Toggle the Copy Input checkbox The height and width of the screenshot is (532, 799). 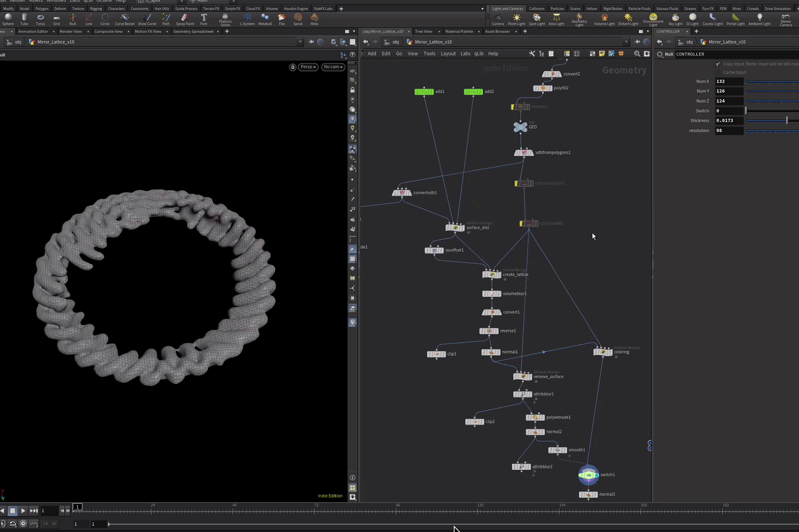tap(718, 64)
